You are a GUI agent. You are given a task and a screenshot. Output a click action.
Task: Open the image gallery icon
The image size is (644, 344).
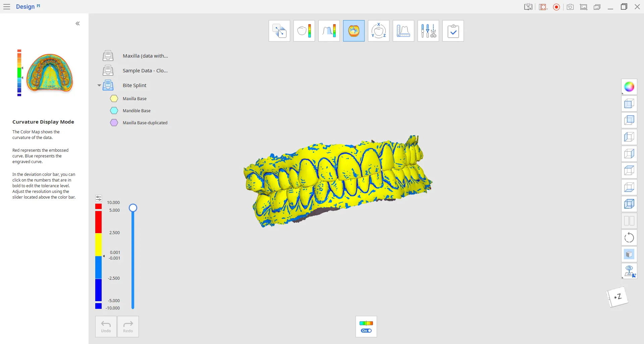pos(584,7)
